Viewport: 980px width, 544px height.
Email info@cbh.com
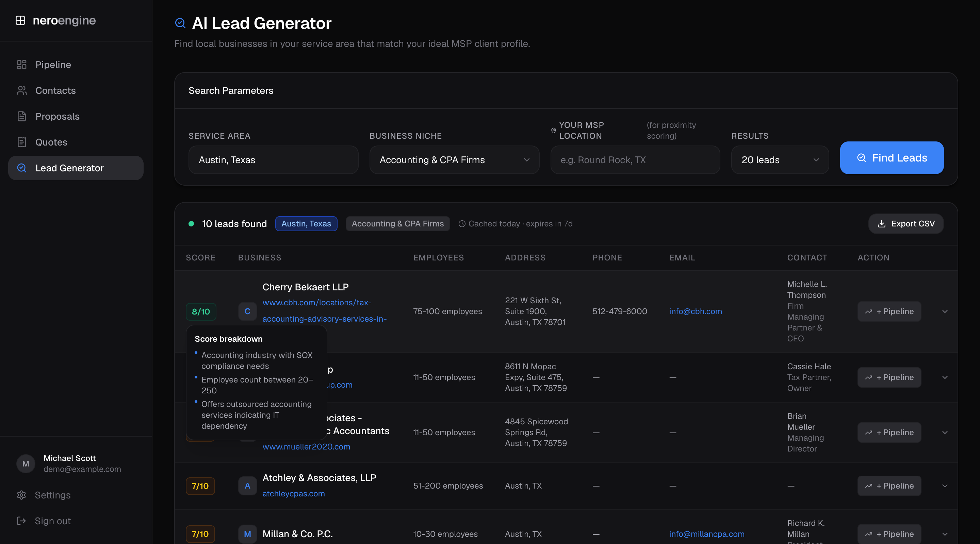[x=696, y=311]
